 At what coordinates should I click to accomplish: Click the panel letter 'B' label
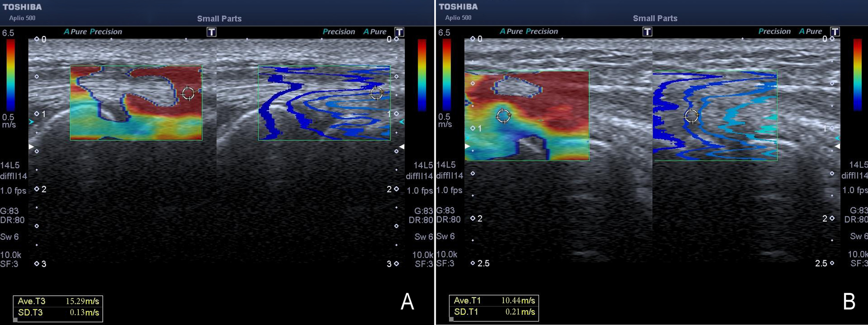[849, 302]
